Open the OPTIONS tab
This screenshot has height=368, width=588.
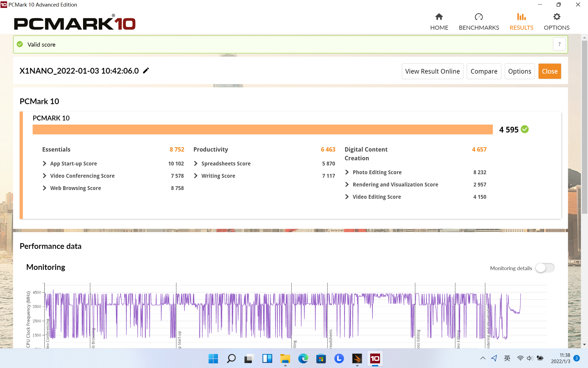(557, 22)
